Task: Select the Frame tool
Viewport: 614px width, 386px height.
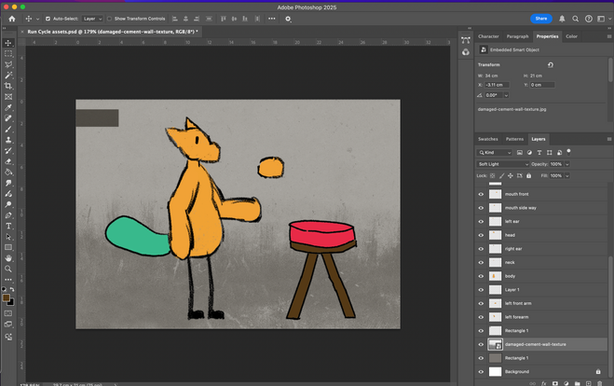Action: (8, 97)
